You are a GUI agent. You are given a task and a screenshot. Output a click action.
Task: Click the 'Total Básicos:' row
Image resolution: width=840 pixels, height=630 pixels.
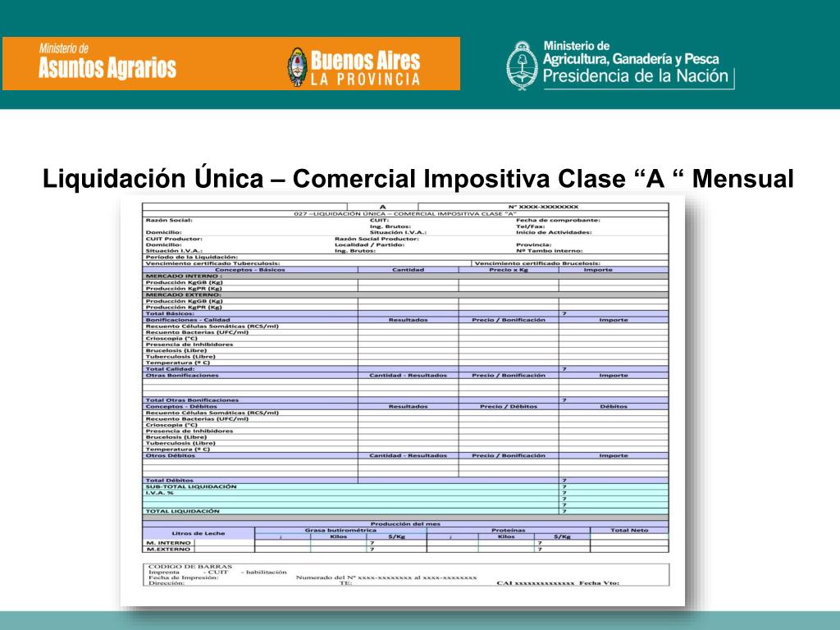tap(405, 313)
